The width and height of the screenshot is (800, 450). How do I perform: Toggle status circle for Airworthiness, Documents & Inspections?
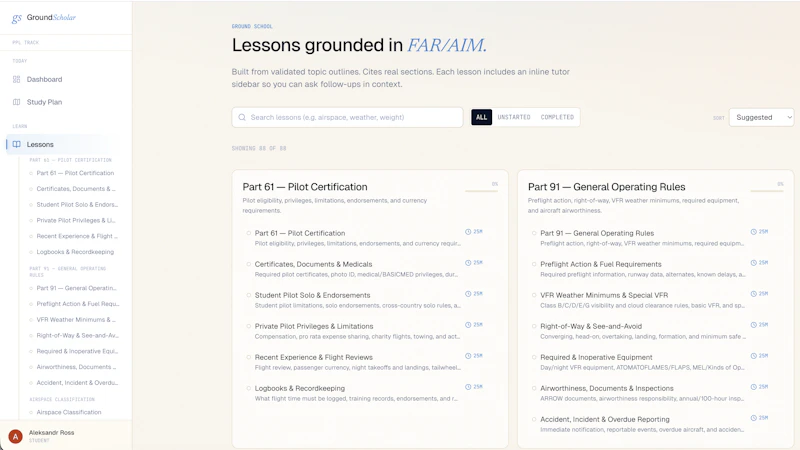[x=534, y=388]
